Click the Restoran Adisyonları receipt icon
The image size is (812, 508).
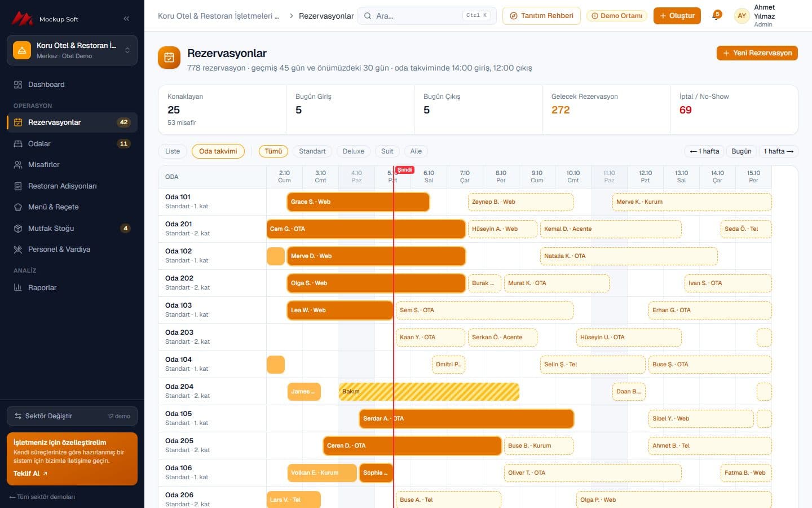tap(18, 186)
